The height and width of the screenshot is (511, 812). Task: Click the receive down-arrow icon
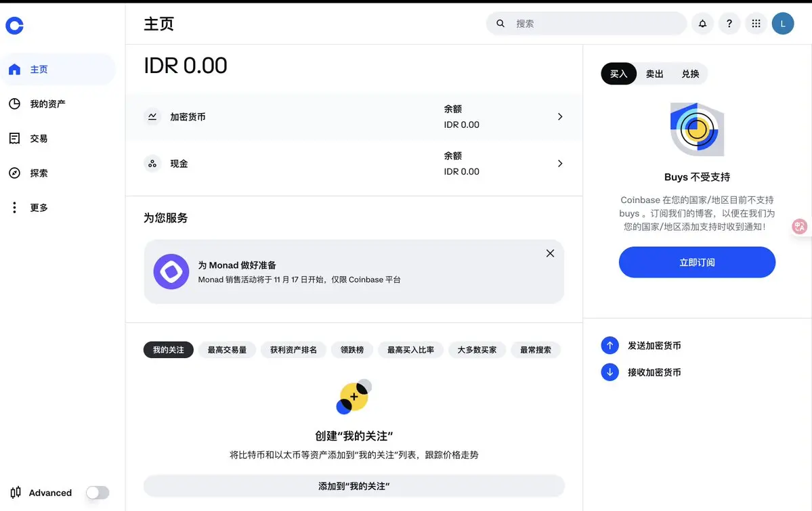[x=610, y=372]
